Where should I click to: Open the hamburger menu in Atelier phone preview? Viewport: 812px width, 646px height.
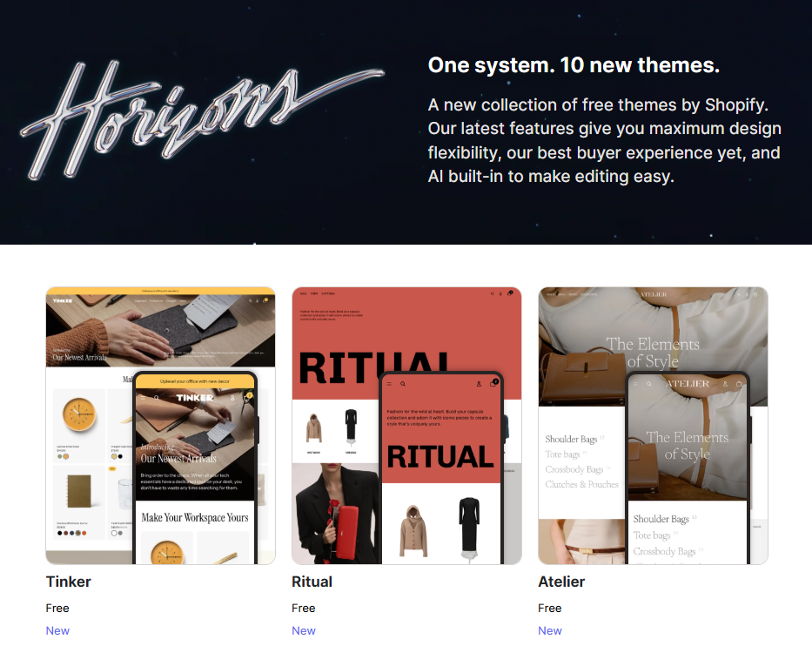(635, 384)
